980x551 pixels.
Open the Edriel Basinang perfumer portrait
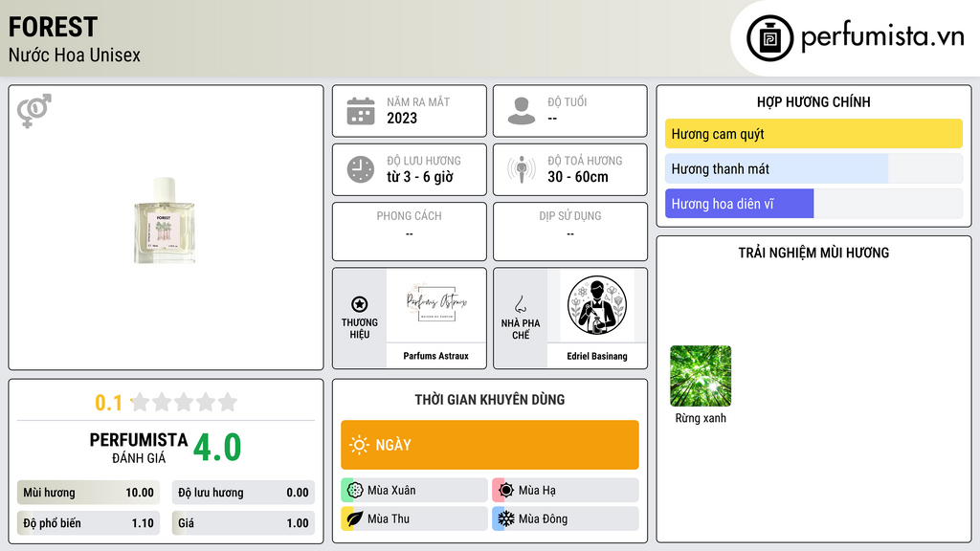click(597, 305)
